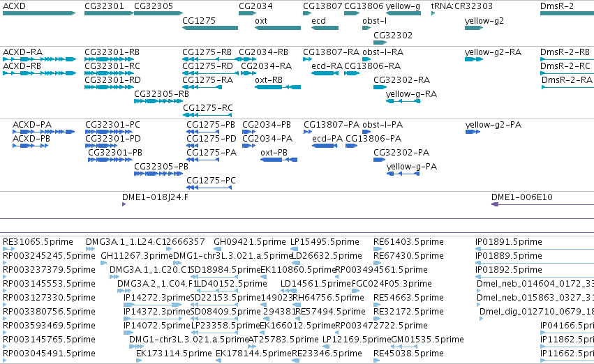The image size is (594, 364).
Task: Select the DmsR-2-RC transcript label
Action: pos(565,66)
